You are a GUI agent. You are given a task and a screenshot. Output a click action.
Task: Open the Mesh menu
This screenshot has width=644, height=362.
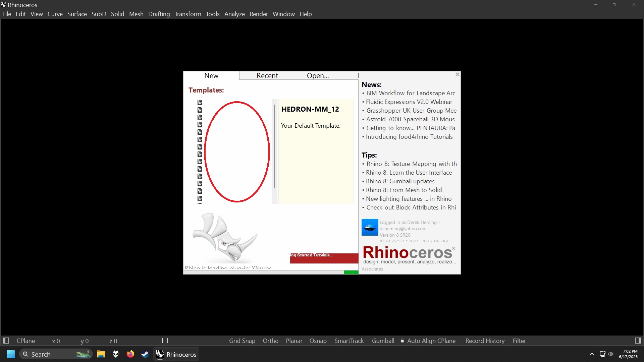136,14
